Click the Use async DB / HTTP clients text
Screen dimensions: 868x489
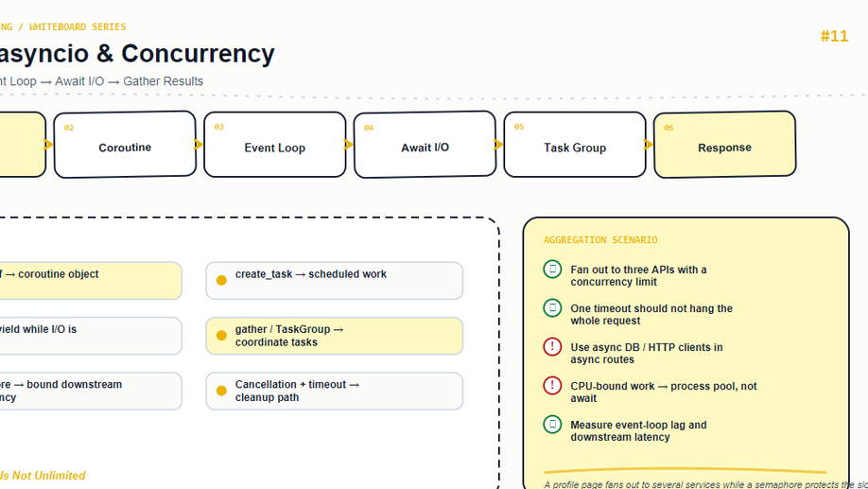click(647, 354)
